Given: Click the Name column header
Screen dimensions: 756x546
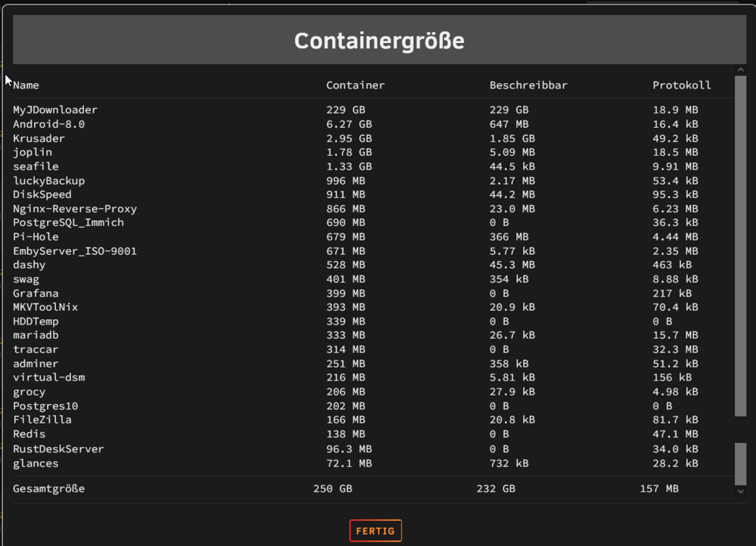Looking at the screenshot, I should click(x=26, y=85).
